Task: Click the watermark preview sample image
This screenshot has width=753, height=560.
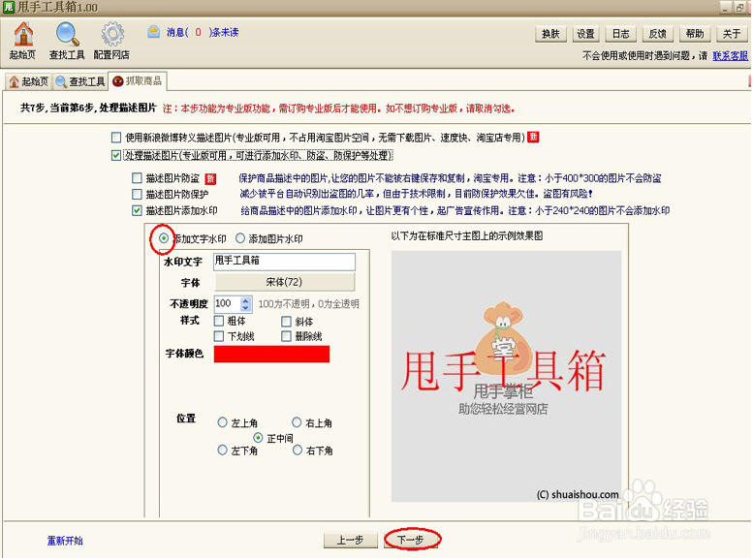Action: 506,376
